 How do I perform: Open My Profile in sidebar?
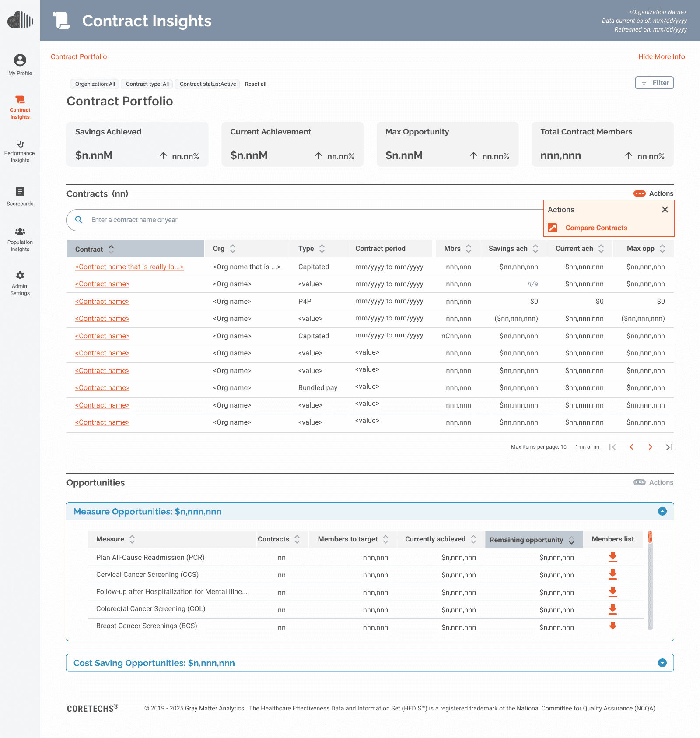click(x=20, y=65)
